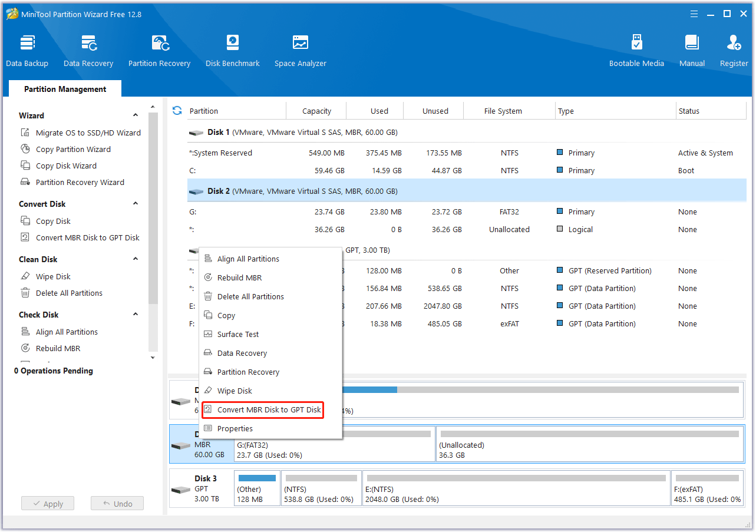Sort by Capacity column header
The image size is (756, 532).
(x=316, y=111)
